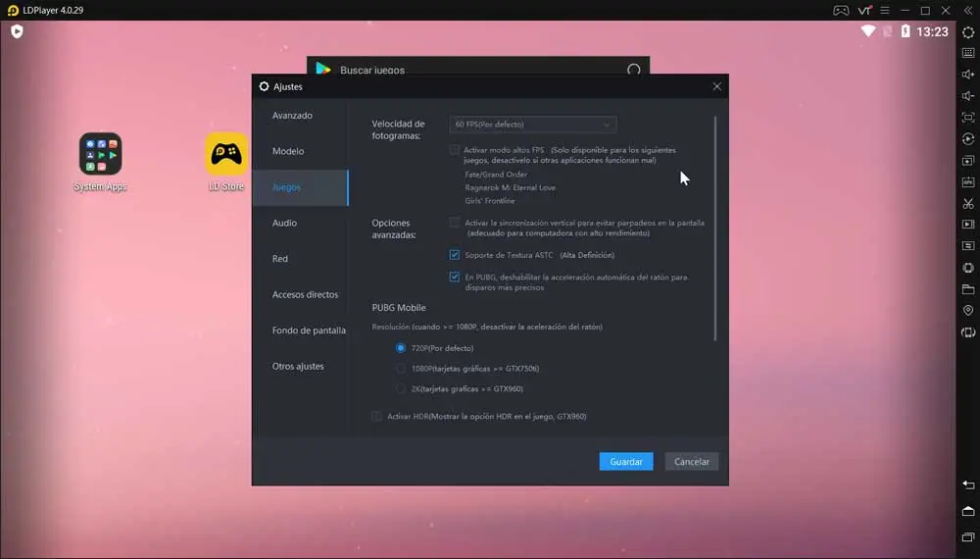This screenshot has width=980, height=559.
Task: Click the Android back button in sidebar
Action: pyautogui.click(x=968, y=484)
